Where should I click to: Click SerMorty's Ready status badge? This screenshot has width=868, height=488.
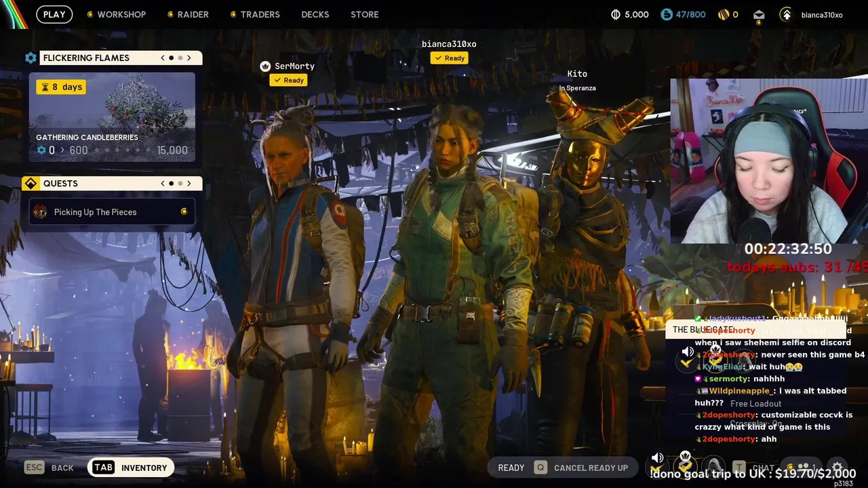(x=288, y=80)
